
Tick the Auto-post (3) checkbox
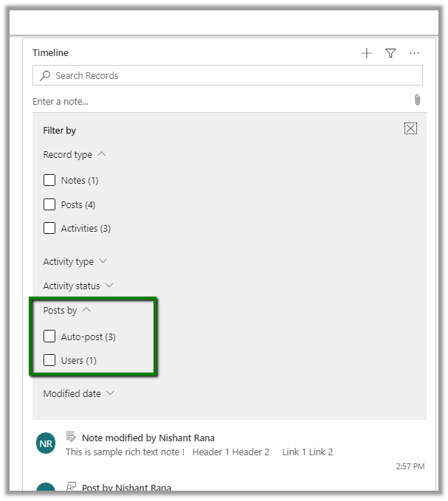point(49,336)
